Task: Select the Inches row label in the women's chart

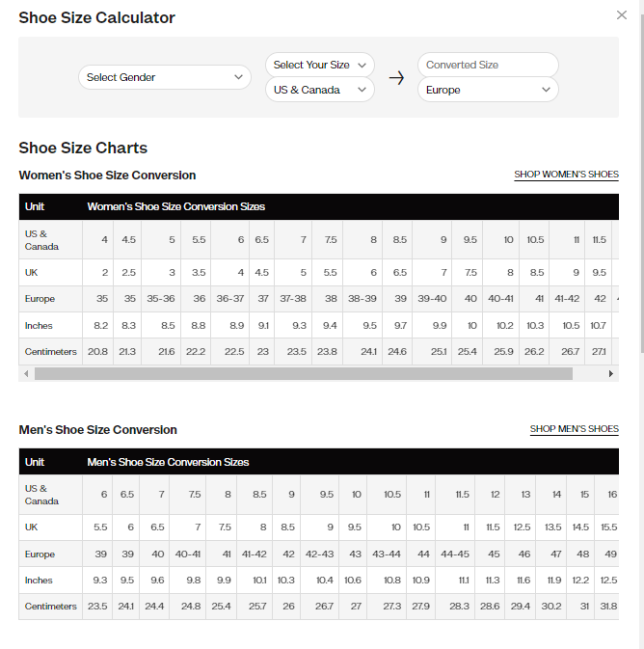Action: tap(39, 326)
